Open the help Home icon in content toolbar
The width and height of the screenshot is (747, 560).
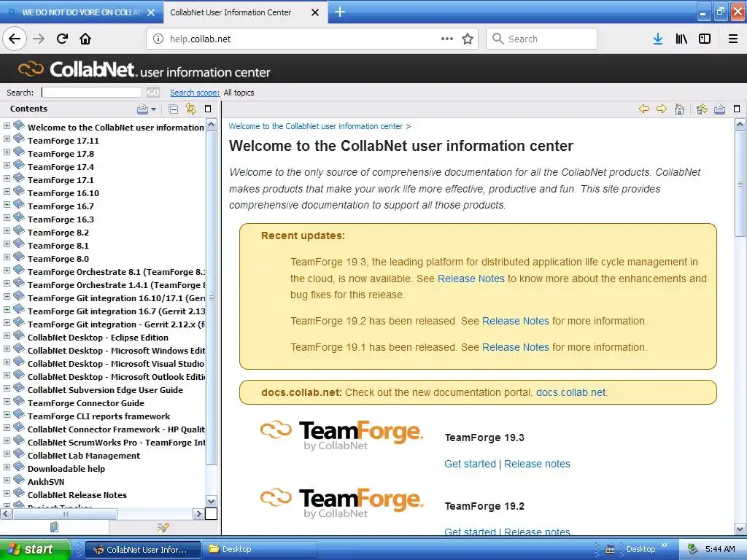click(x=679, y=109)
